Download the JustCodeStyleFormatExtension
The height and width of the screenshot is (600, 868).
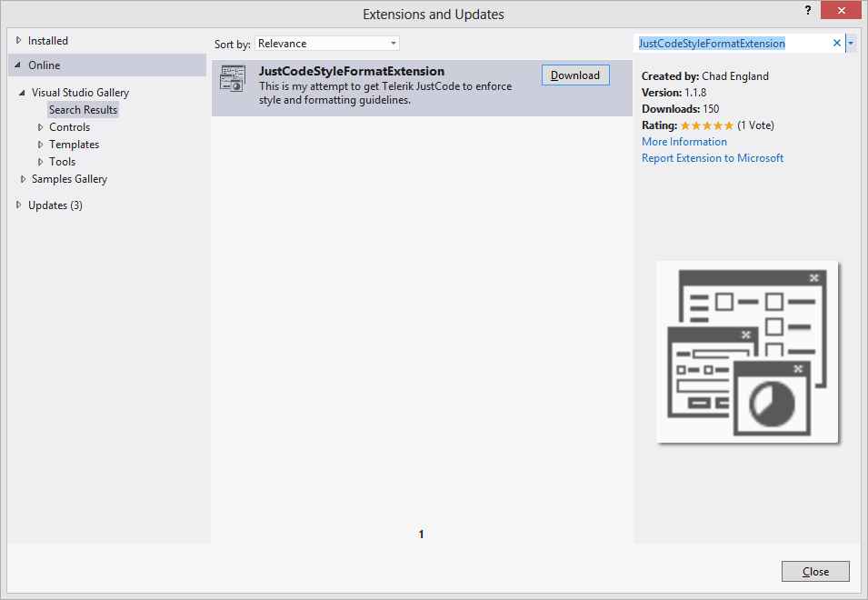(x=575, y=75)
